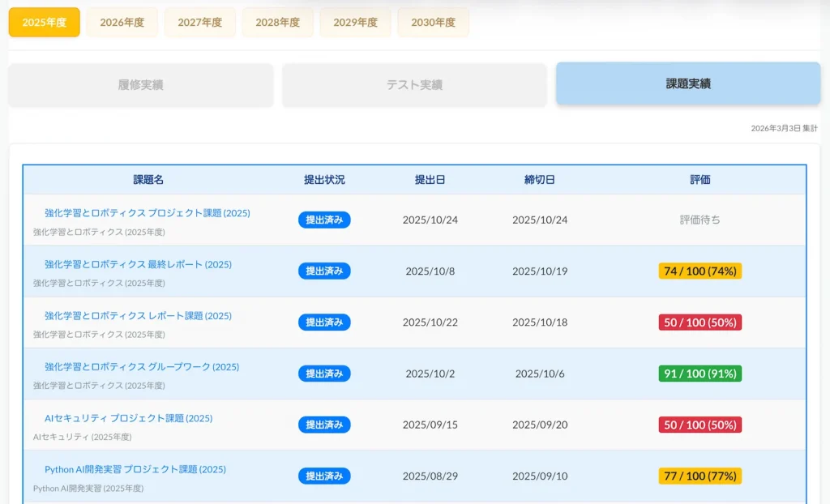Click Python AI開発実習 プロジェクト課題 (2025) link

coord(135,469)
